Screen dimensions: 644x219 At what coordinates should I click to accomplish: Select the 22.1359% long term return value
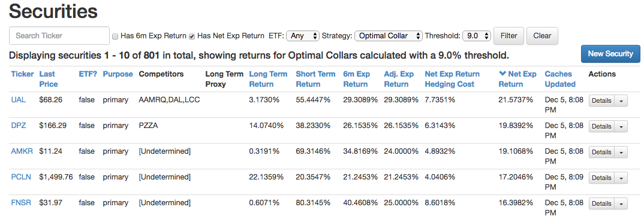[267, 177]
